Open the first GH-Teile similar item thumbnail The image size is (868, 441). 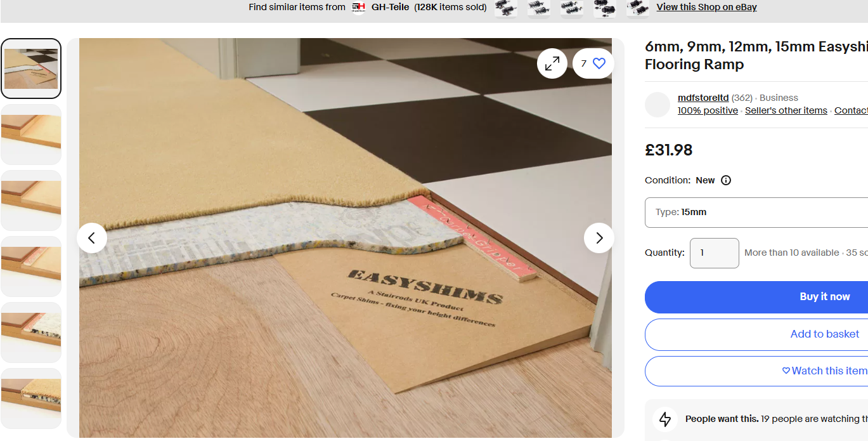point(506,8)
